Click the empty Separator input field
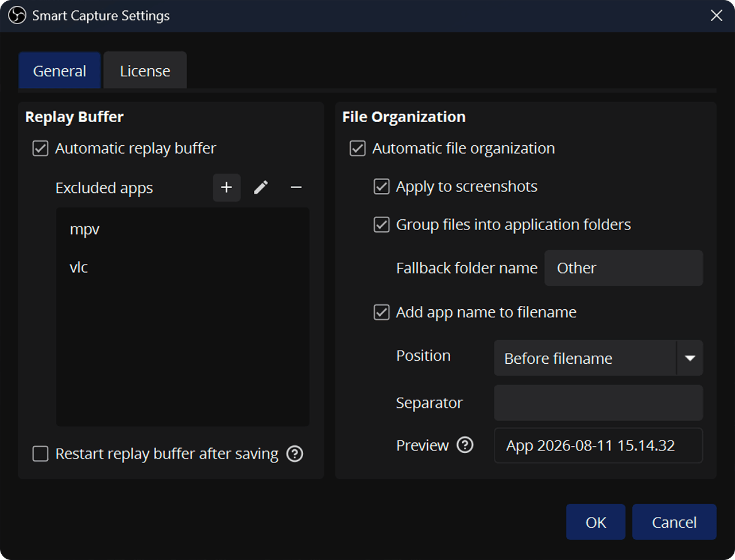Viewport: 735px width, 560px height. point(598,403)
